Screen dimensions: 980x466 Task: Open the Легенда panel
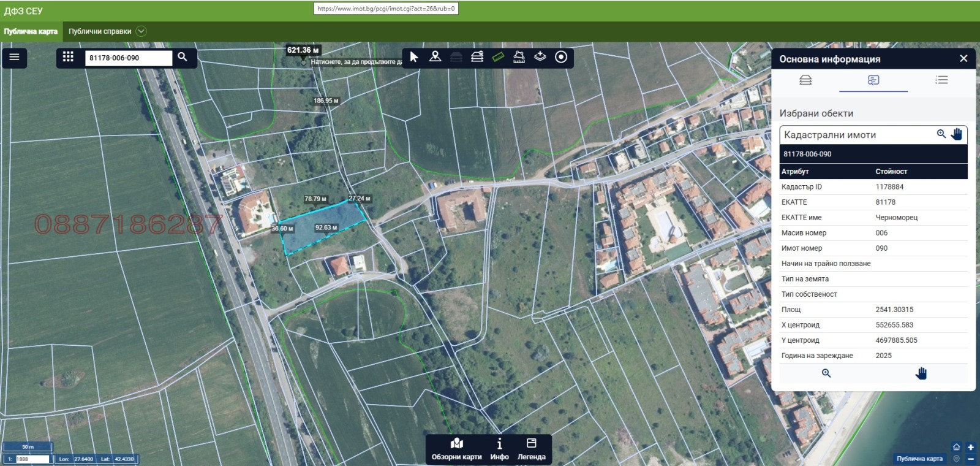coord(531,449)
